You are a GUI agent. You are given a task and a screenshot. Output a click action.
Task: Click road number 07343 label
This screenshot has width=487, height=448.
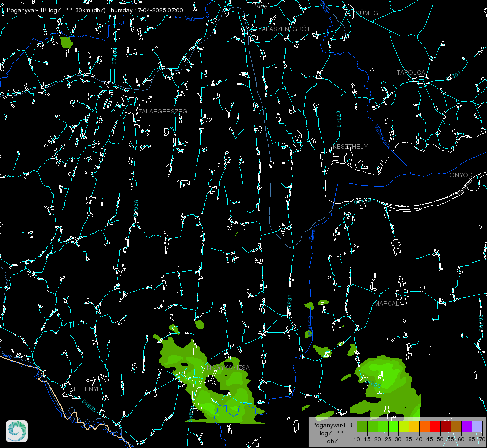pos(338,119)
